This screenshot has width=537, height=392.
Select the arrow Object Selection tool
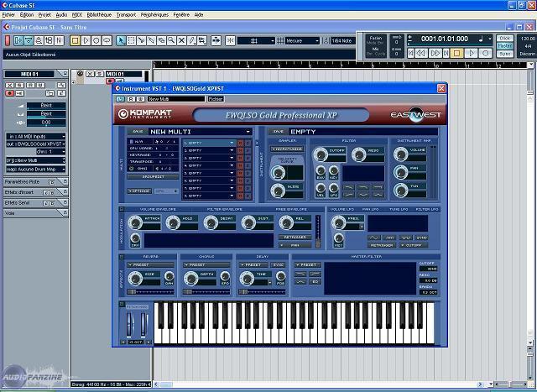[x=121, y=41]
